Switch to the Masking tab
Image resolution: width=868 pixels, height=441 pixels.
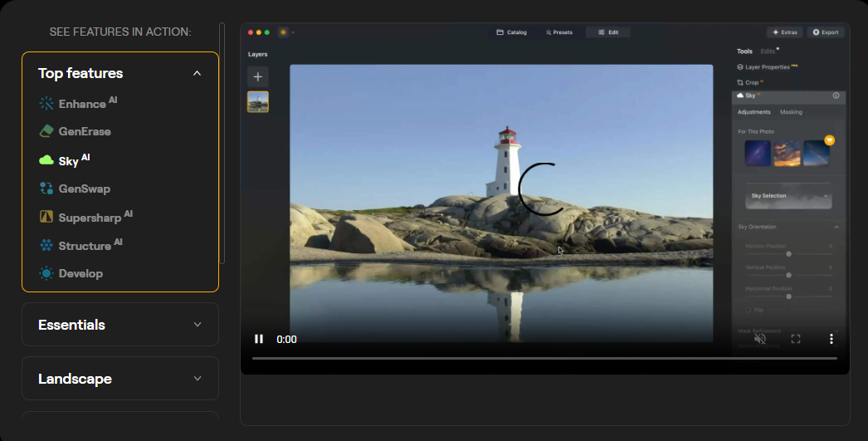click(791, 112)
